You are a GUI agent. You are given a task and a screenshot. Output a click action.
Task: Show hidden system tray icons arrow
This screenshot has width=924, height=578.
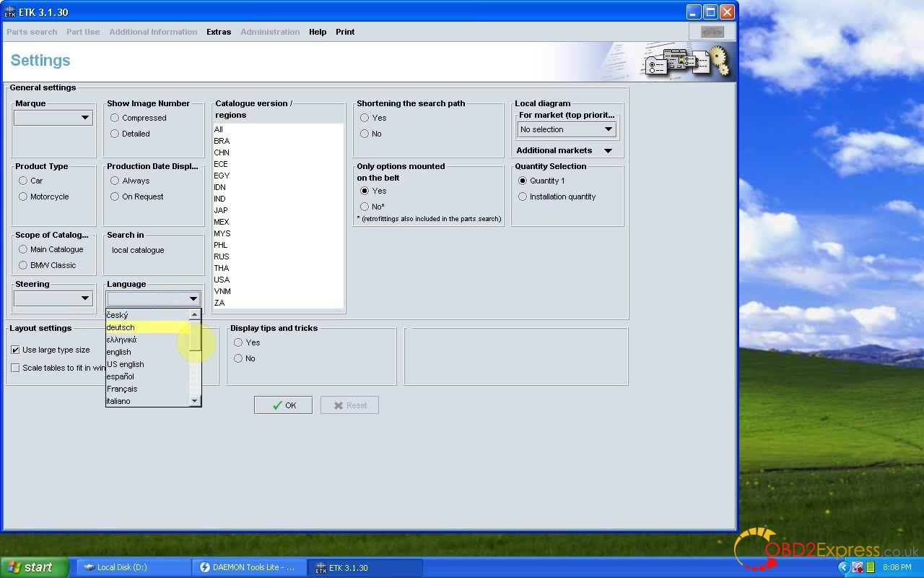pos(842,567)
